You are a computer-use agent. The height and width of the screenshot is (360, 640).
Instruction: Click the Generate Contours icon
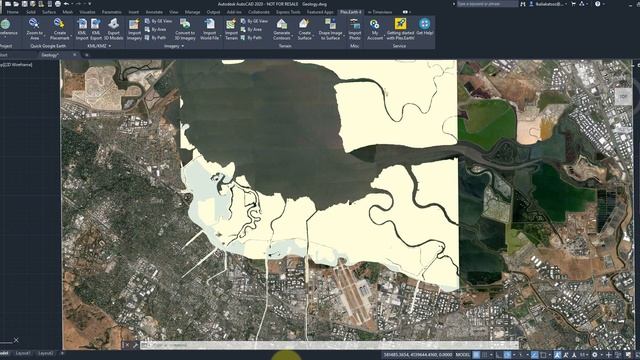282,24
